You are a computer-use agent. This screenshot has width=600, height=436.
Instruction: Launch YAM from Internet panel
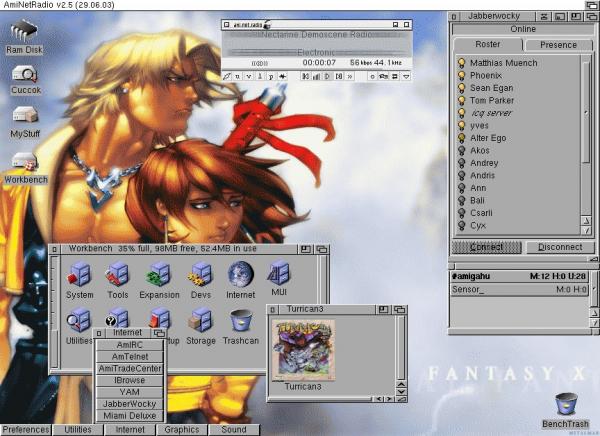coord(129,392)
